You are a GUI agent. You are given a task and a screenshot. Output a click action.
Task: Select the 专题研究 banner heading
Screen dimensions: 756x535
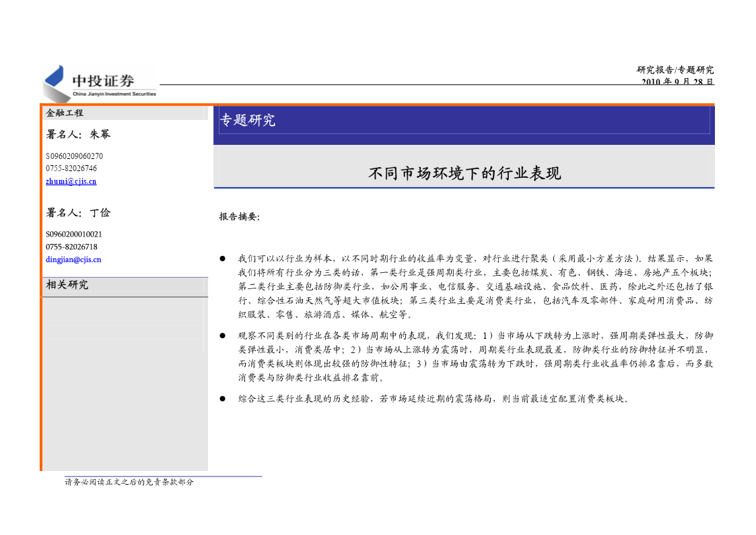(247, 120)
